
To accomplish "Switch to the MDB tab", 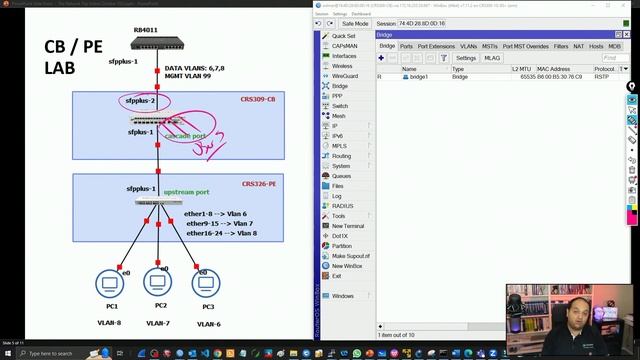I will pos(614,47).
